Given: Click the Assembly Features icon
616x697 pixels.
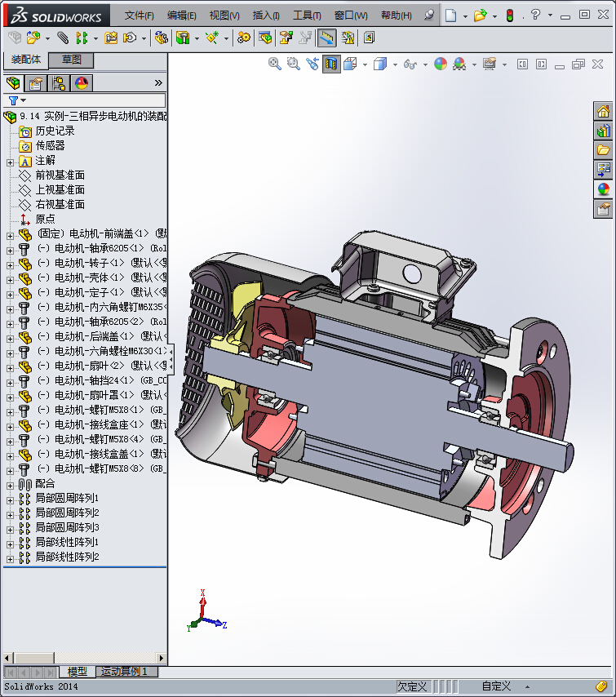Looking at the screenshot, I should 183,38.
